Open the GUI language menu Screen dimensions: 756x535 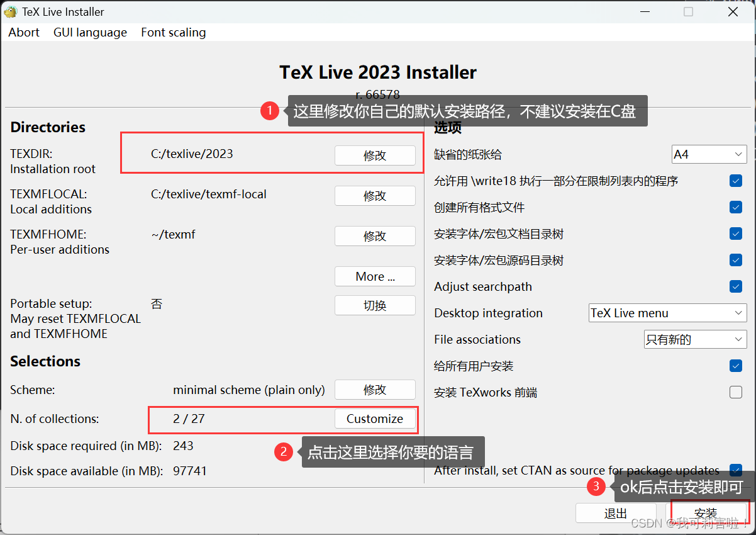(90, 32)
